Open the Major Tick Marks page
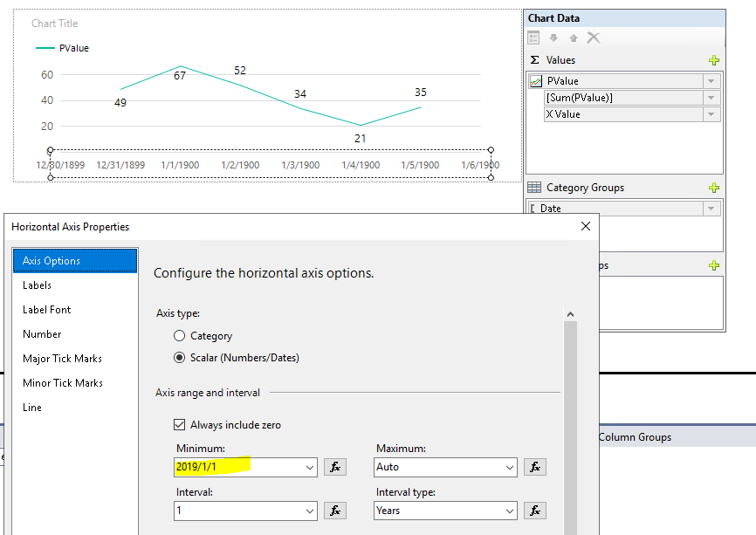 (75, 359)
